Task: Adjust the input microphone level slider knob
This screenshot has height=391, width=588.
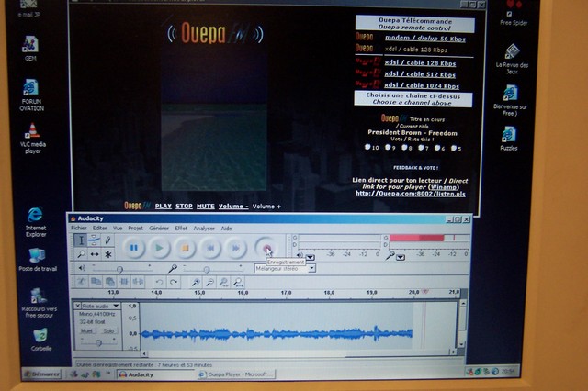Action: point(206,269)
